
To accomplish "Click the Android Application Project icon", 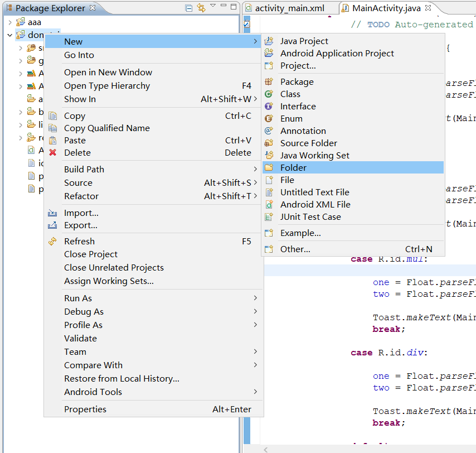I will click(x=269, y=53).
